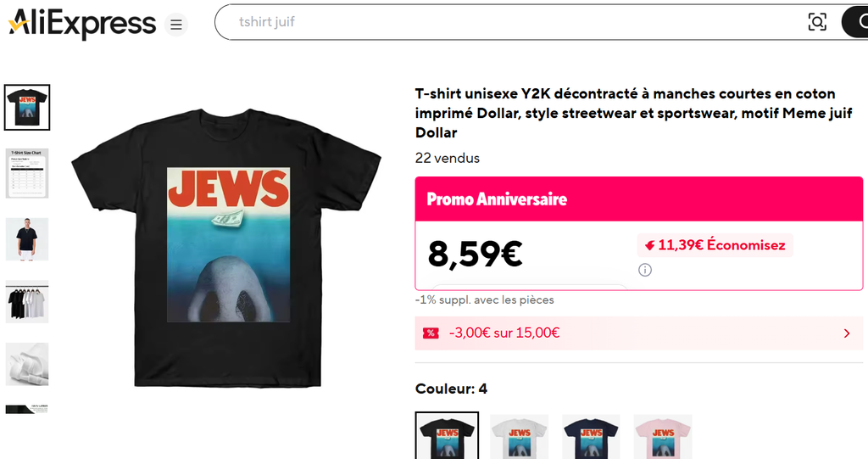
Task: Open the hamburger categories menu
Action: tap(176, 25)
